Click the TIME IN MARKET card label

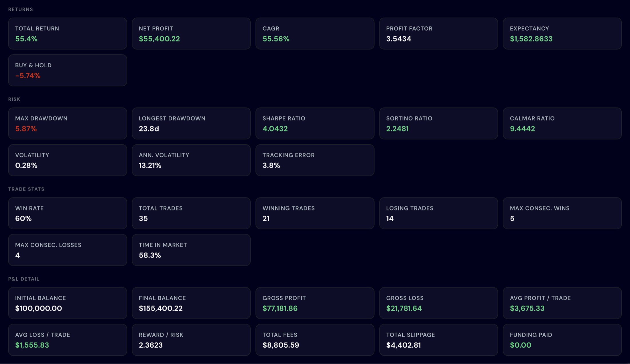pos(163,245)
